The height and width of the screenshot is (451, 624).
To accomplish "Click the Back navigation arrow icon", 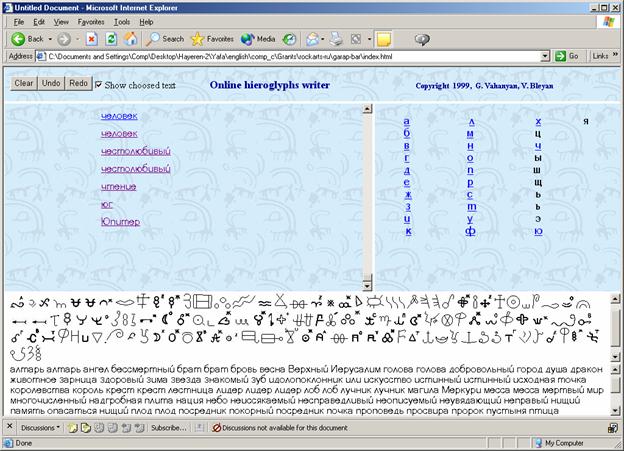I will 18,39.
